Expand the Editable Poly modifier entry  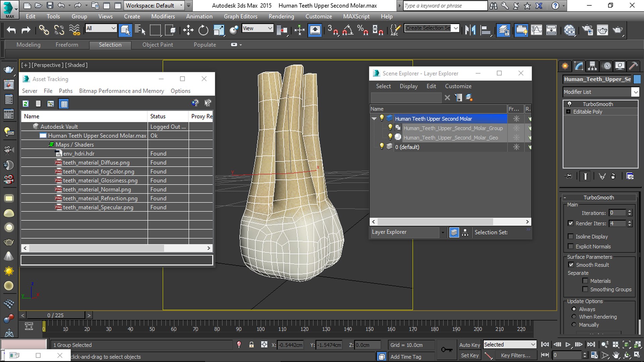(x=568, y=112)
